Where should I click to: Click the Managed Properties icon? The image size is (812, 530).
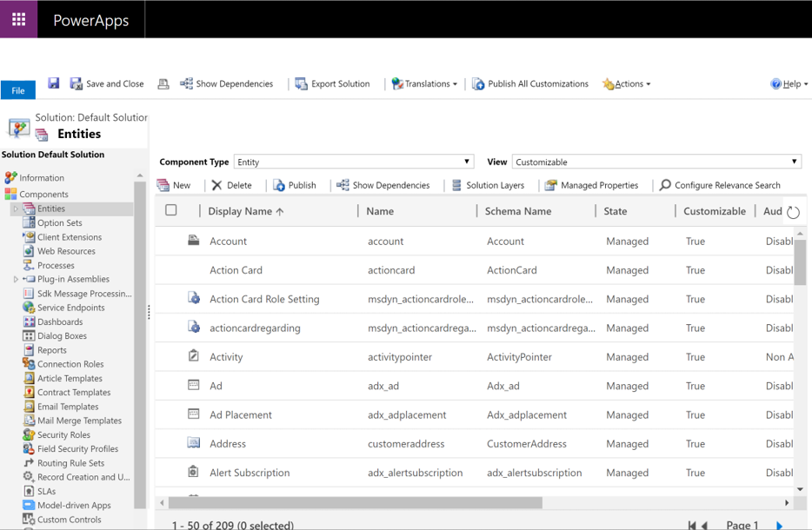pyautogui.click(x=550, y=185)
